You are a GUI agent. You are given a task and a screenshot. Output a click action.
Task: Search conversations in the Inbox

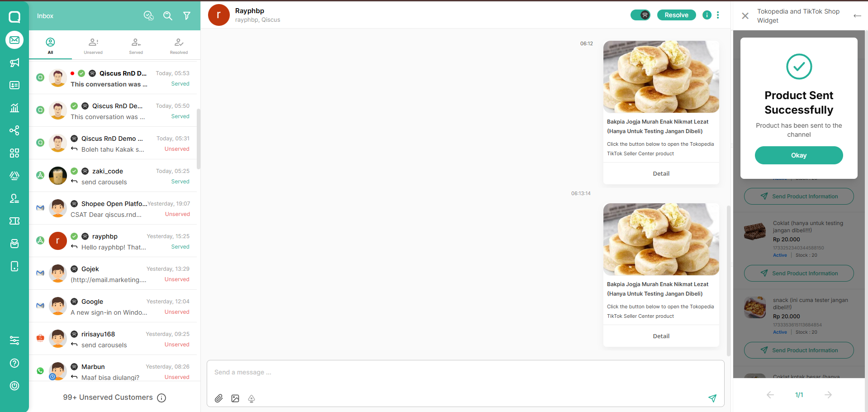[168, 16]
